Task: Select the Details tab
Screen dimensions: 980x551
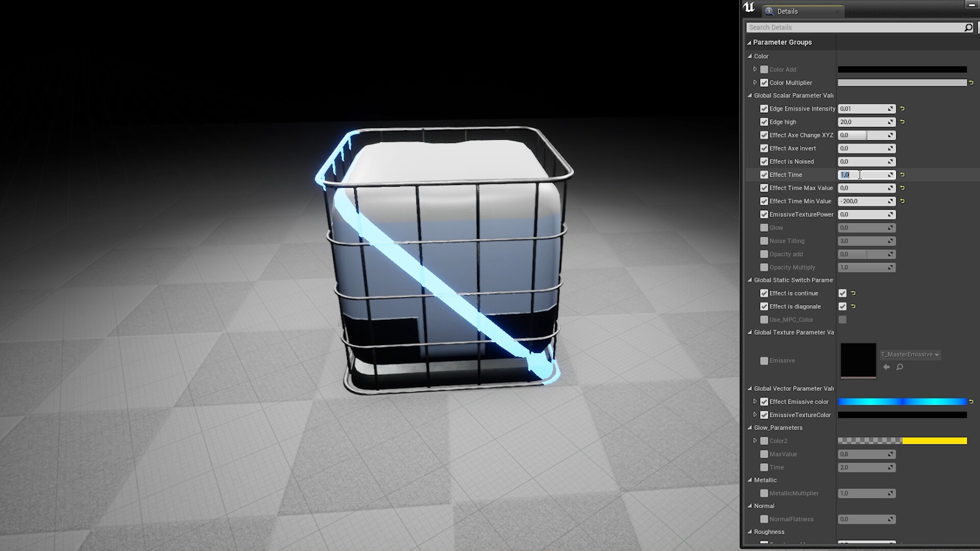Action: pyautogui.click(x=788, y=11)
